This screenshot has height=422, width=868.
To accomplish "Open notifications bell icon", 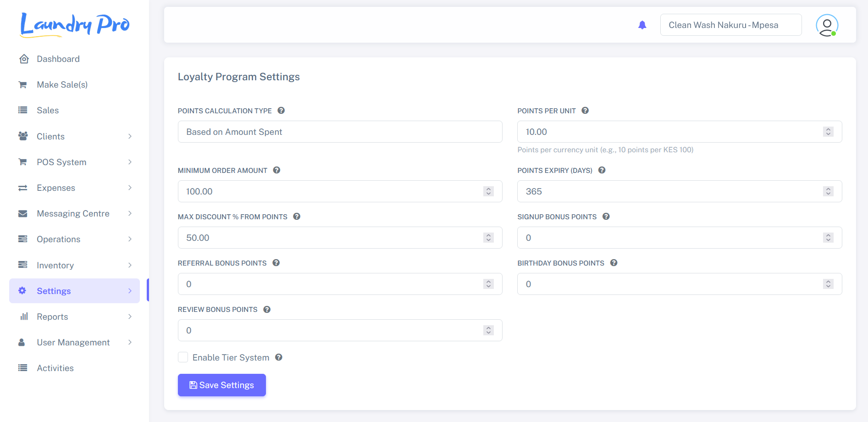I will tap(642, 25).
